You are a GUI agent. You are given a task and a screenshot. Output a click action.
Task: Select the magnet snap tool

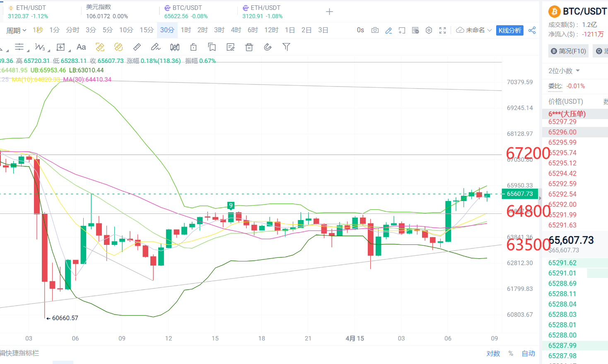268,47
